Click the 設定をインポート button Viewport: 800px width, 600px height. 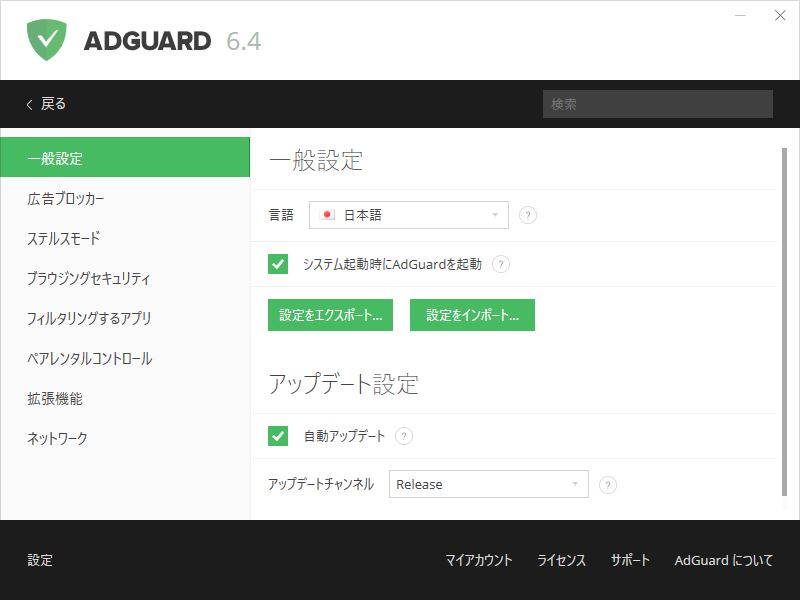(472, 315)
